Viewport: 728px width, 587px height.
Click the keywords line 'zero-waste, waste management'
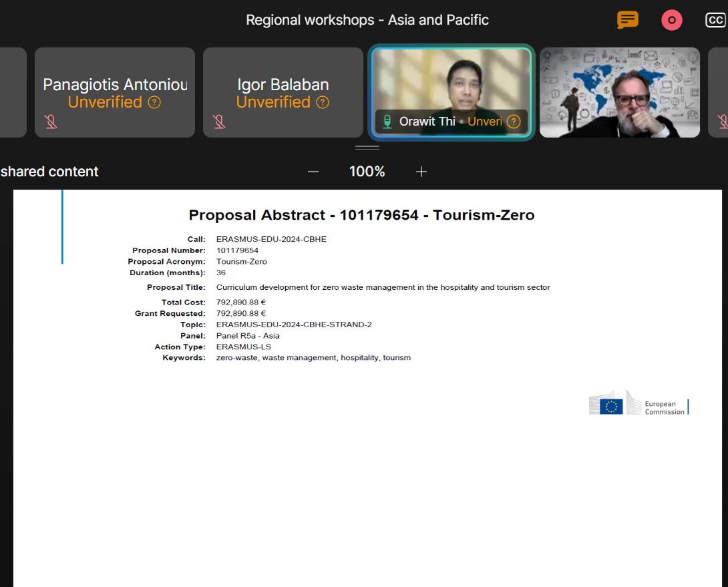(313, 357)
